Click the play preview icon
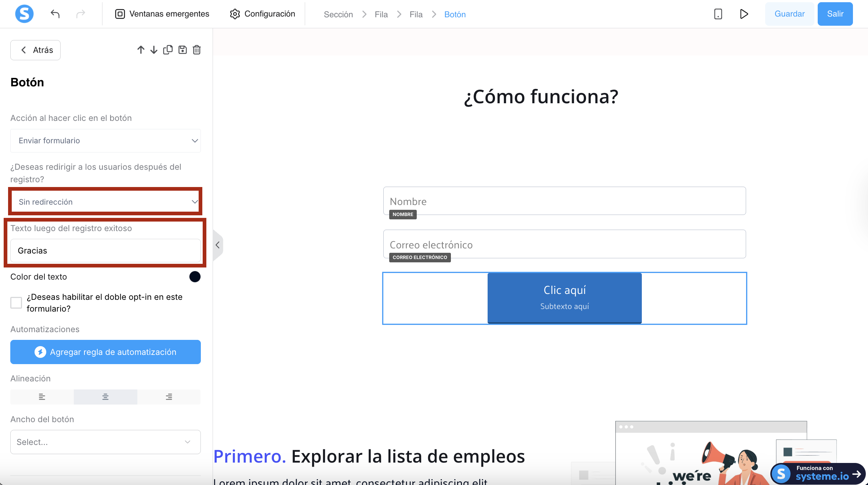The height and width of the screenshot is (485, 868). click(744, 14)
